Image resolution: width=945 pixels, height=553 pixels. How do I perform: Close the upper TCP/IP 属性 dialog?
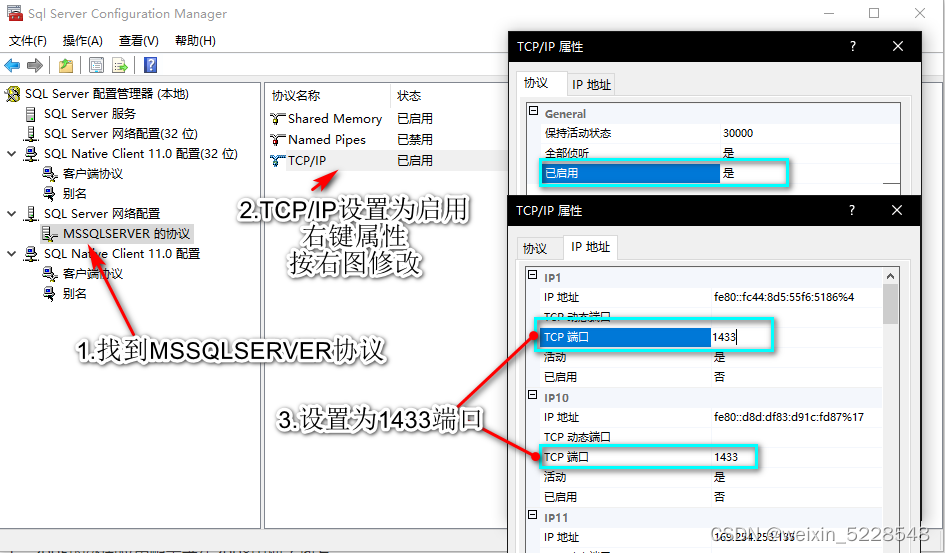898,46
